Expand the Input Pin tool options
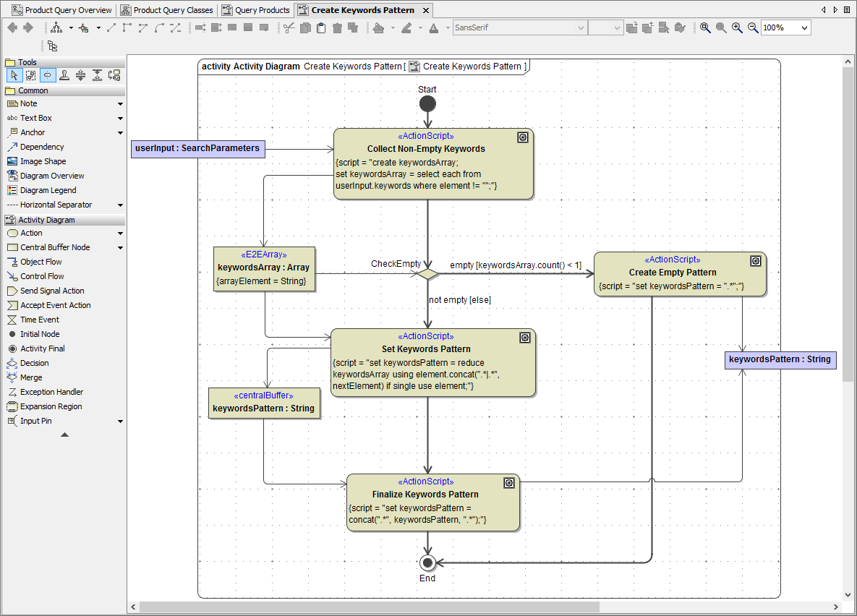 (x=120, y=421)
